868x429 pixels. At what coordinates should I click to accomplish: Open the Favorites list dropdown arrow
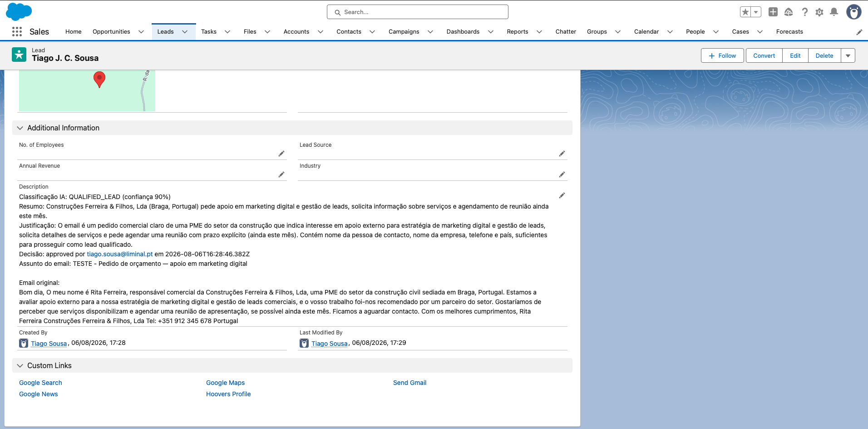pos(756,12)
